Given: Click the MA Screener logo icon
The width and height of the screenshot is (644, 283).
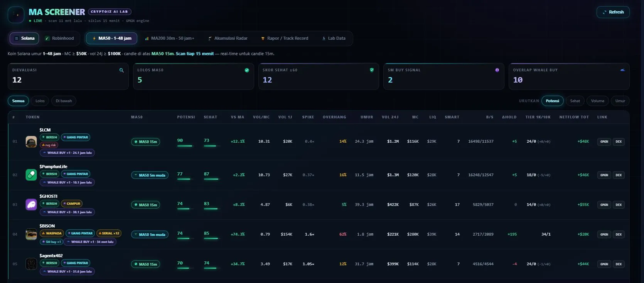Looking at the screenshot, I should [16, 15].
